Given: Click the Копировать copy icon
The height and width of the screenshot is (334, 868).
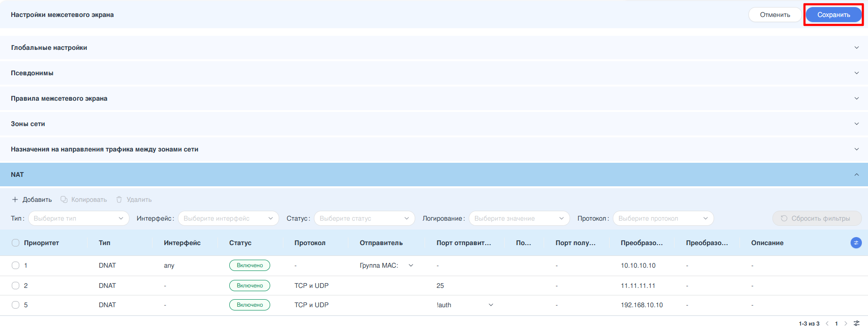Looking at the screenshot, I should (64, 199).
